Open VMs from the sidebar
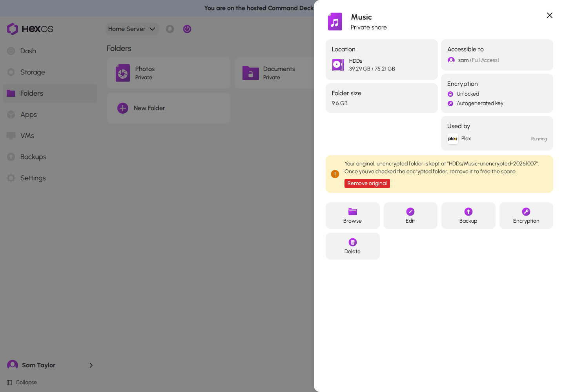The width and height of the screenshot is (565, 392). 50,136
